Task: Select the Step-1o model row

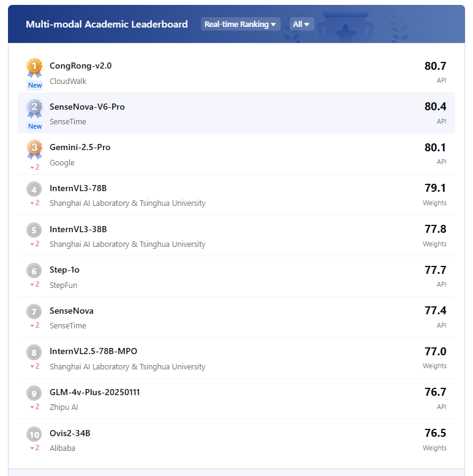Action: click(x=236, y=276)
